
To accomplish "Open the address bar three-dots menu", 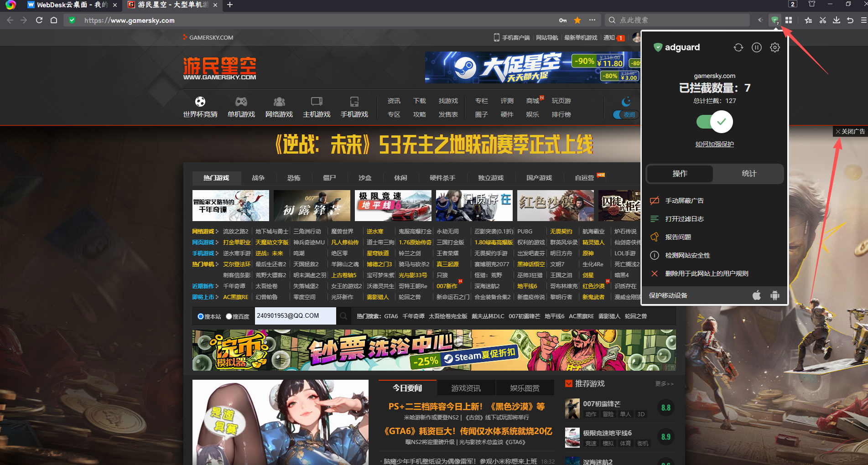I will [x=592, y=20].
